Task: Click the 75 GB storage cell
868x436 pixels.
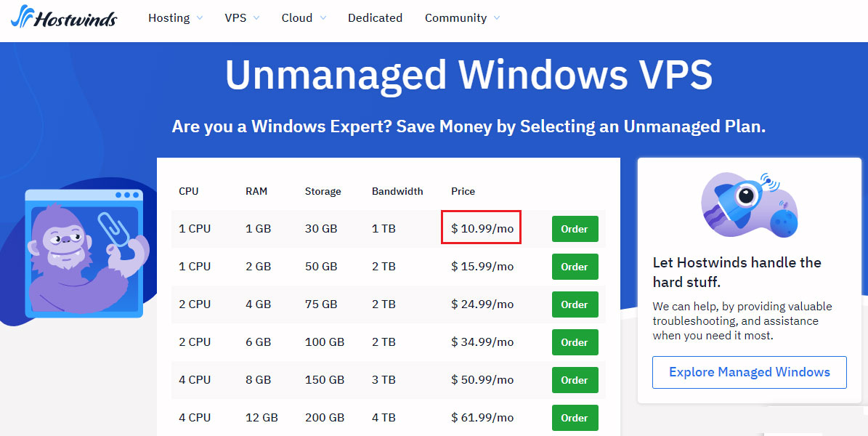Action: pos(320,304)
